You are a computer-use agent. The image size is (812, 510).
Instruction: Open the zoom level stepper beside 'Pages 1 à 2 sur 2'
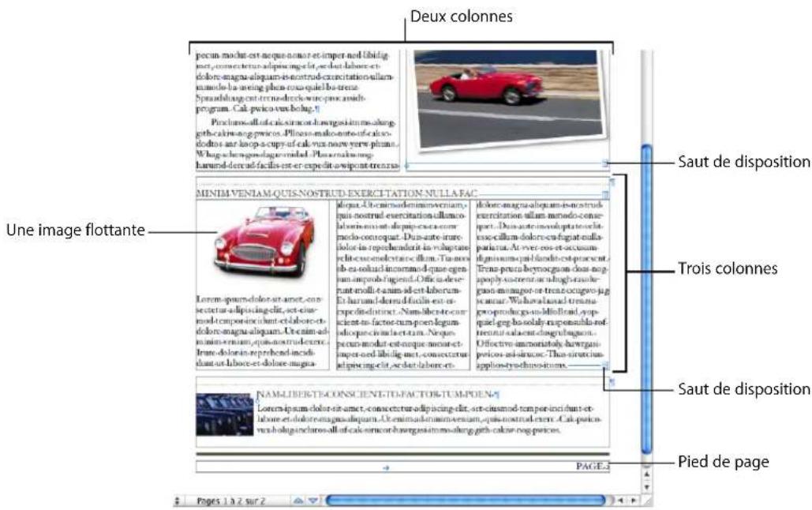tap(177, 501)
